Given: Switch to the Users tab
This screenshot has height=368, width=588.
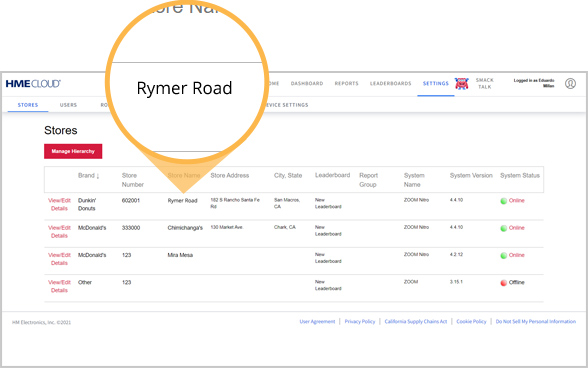Looking at the screenshot, I should coord(68,105).
